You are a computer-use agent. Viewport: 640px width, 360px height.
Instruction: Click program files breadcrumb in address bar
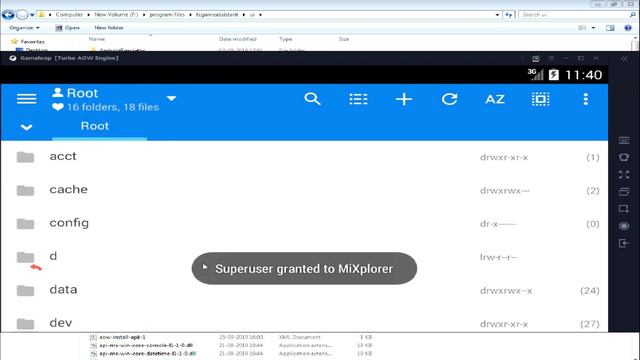pos(167,14)
